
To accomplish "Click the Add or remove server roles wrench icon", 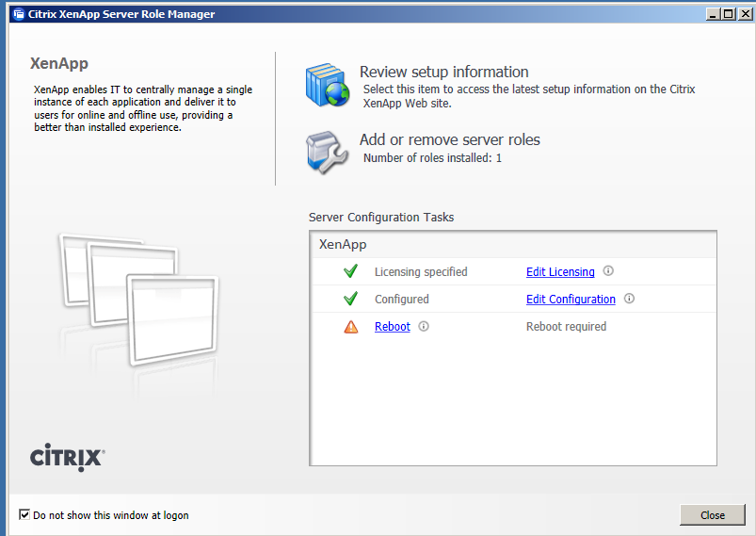I will coord(327,153).
